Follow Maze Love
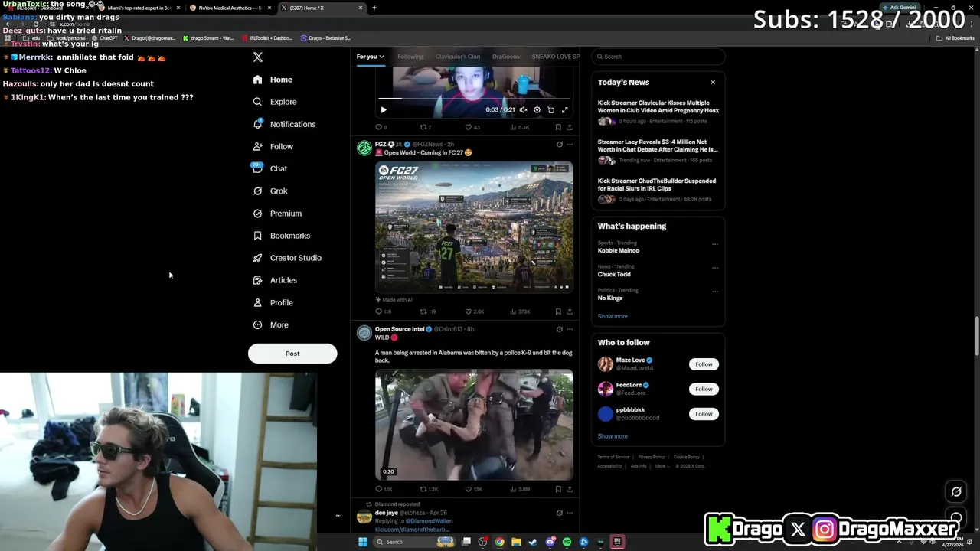 click(x=704, y=364)
